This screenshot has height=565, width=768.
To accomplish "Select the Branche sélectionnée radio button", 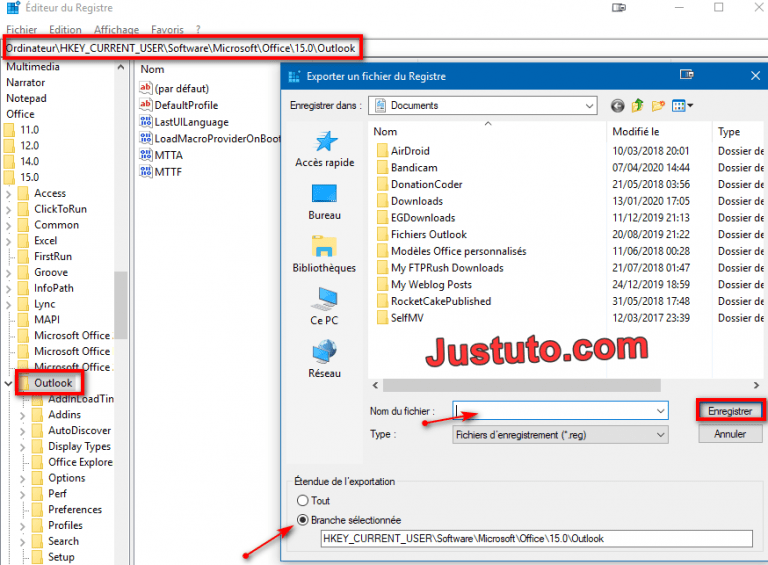I will pos(303,520).
